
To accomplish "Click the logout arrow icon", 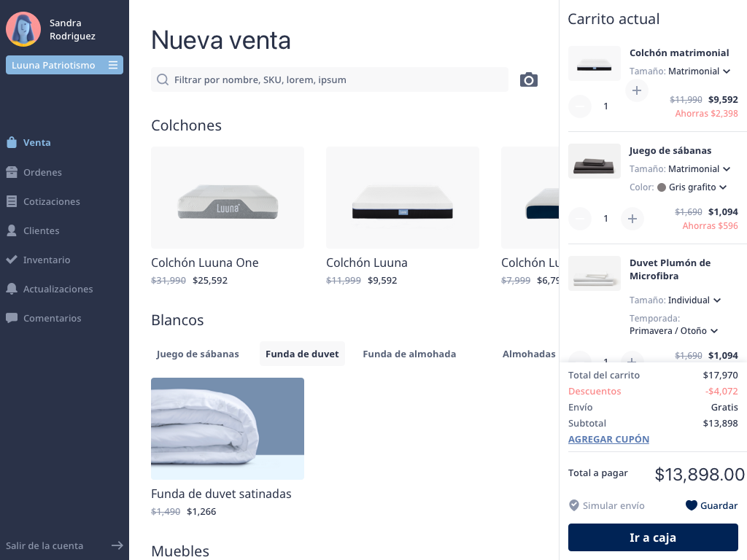I will [x=117, y=545].
